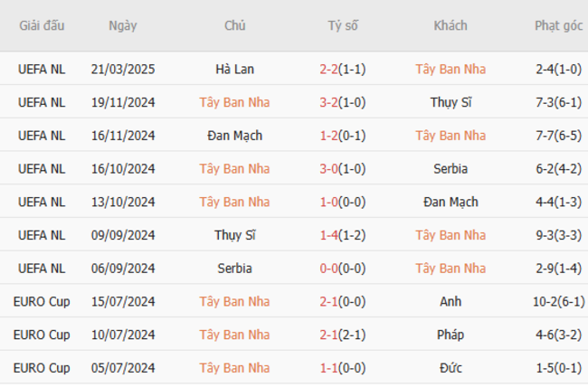The height and width of the screenshot is (387, 588).
Task: Click the Ngày column header
Action: (123, 25)
